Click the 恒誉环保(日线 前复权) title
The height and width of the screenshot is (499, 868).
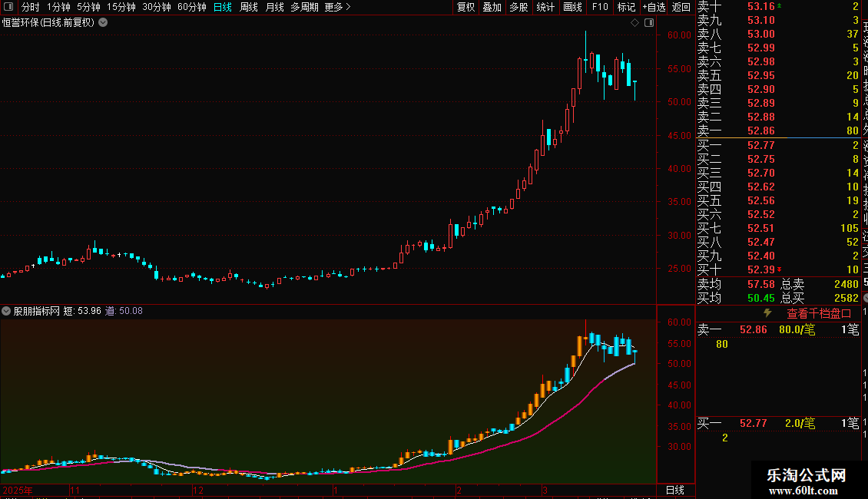48,23
